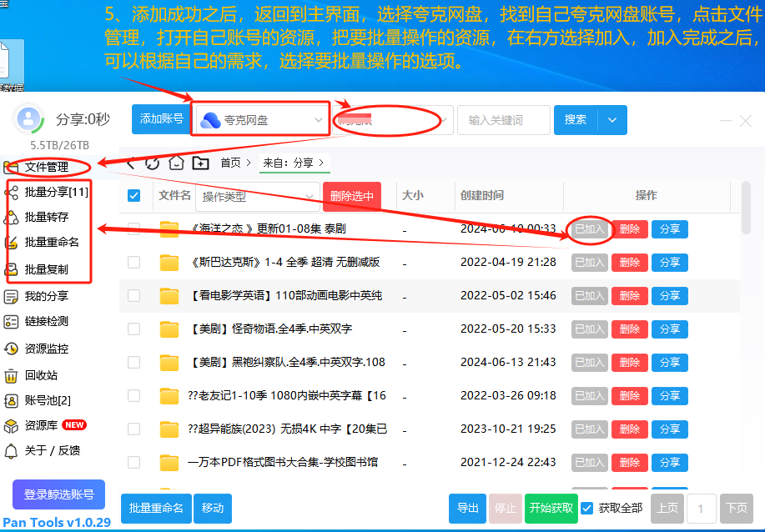The image size is (765, 532).
Task: Open the 夸克网盘 drive type dropdown
Action: click(x=263, y=120)
